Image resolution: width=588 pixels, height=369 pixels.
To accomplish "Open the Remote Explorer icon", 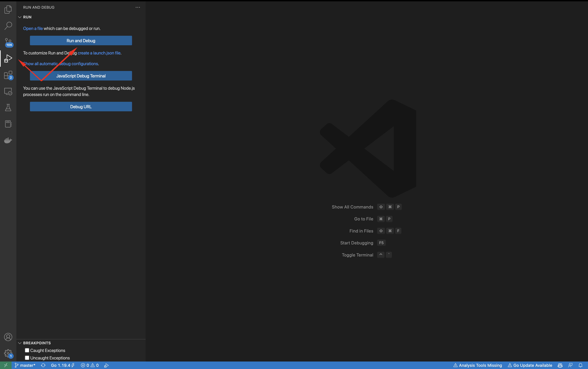I will [8, 92].
